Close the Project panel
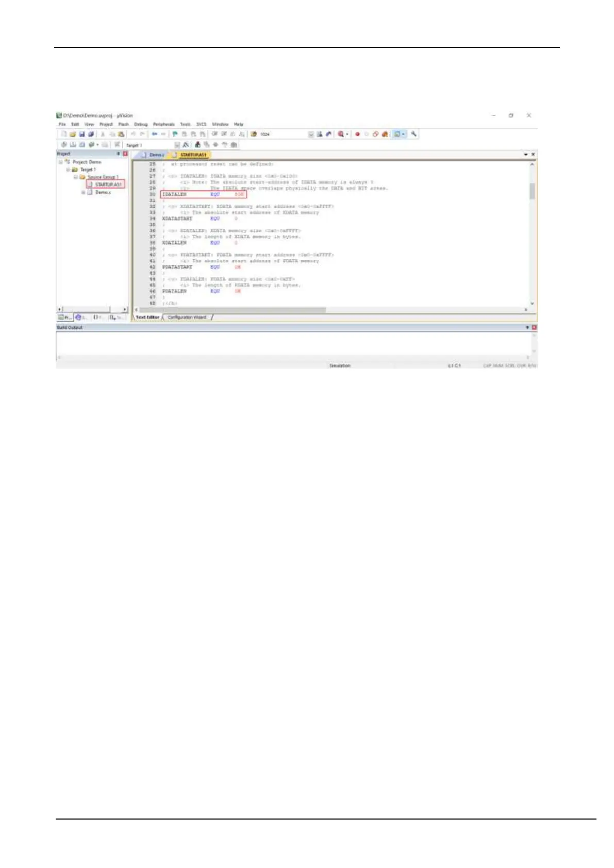This screenshot has height=868, width=614. tap(125, 154)
